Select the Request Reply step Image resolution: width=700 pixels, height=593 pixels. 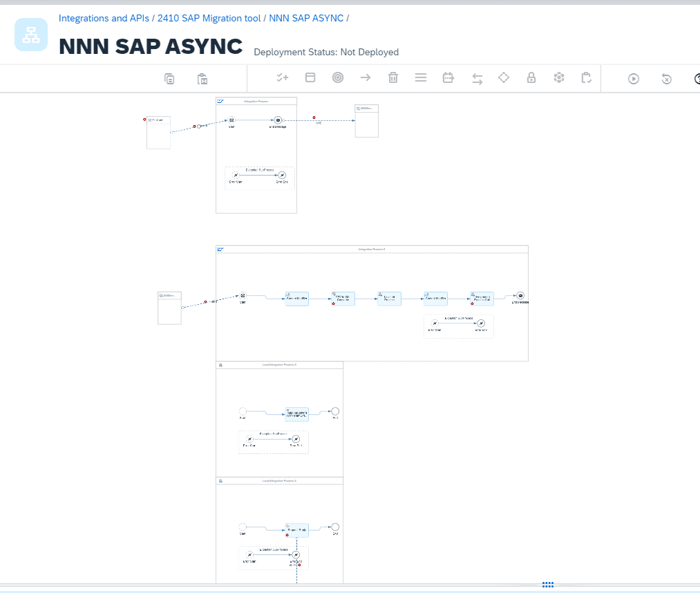point(297,531)
